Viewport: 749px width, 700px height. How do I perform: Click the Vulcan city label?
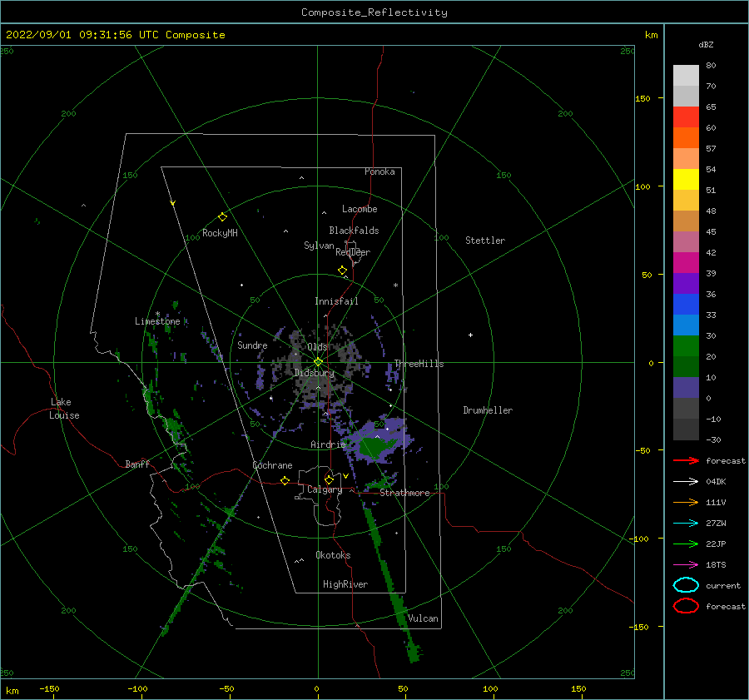pos(424,618)
